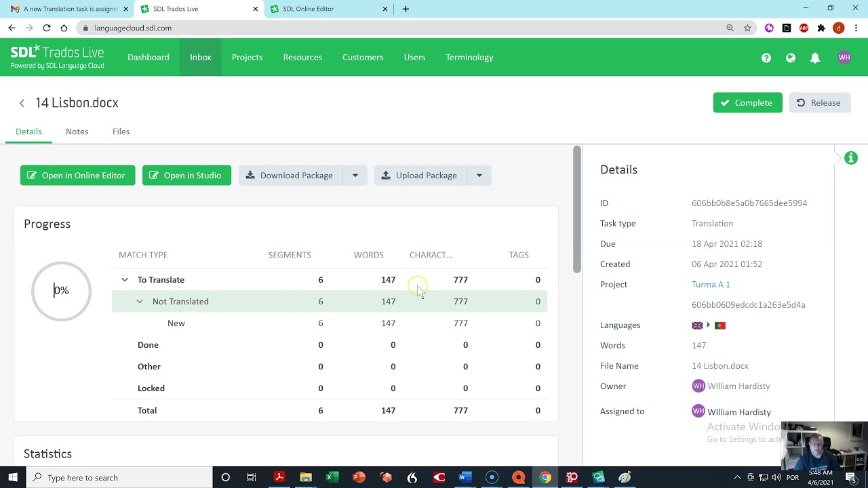Reload the browser page
868x488 pixels.
tap(46, 28)
